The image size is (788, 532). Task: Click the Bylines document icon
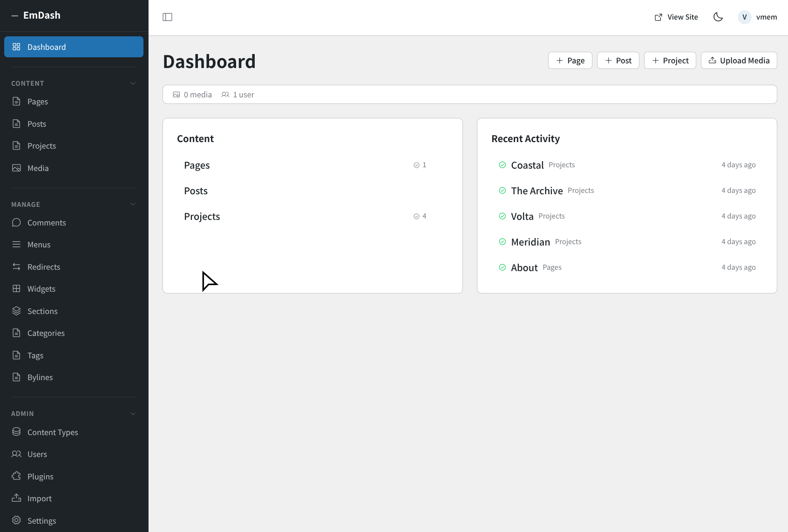[x=16, y=377]
